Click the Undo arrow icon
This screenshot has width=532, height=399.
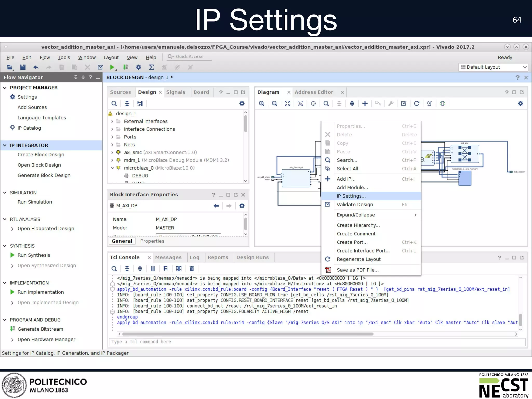click(x=36, y=67)
